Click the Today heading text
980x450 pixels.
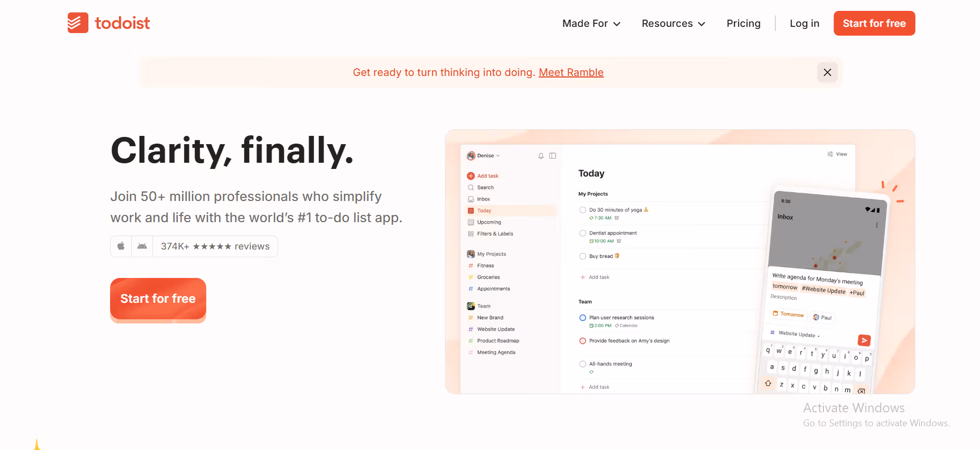pos(591,174)
